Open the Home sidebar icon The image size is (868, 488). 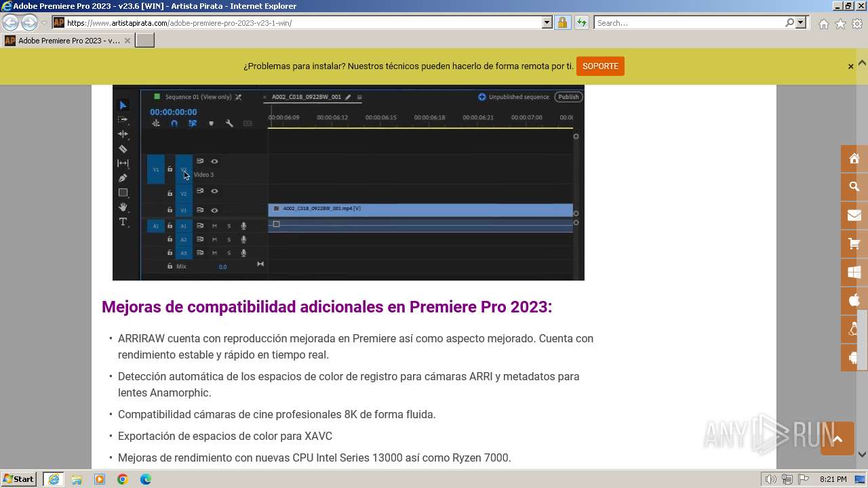pos(854,159)
